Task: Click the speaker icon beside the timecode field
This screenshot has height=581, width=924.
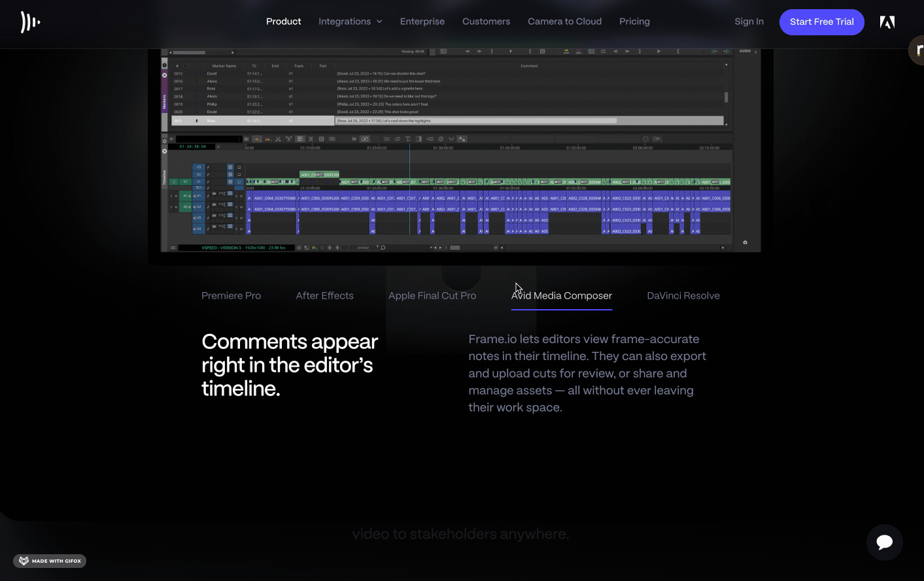Action: click(x=171, y=139)
